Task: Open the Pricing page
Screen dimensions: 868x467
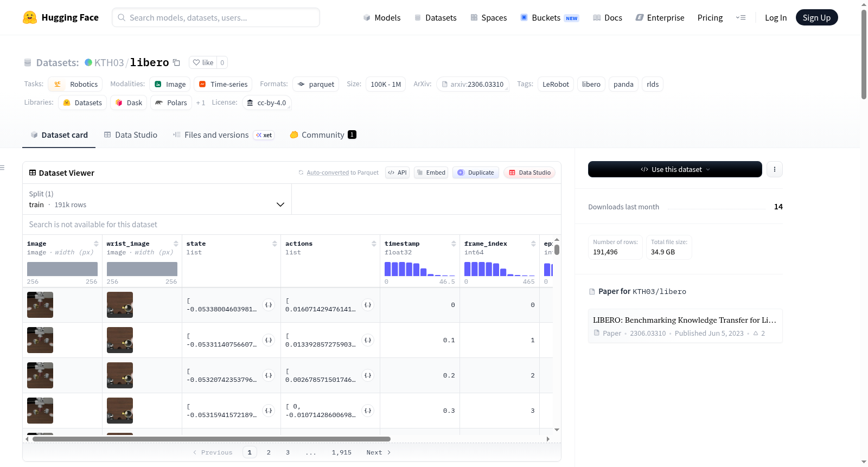Action: tap(710, 17)
